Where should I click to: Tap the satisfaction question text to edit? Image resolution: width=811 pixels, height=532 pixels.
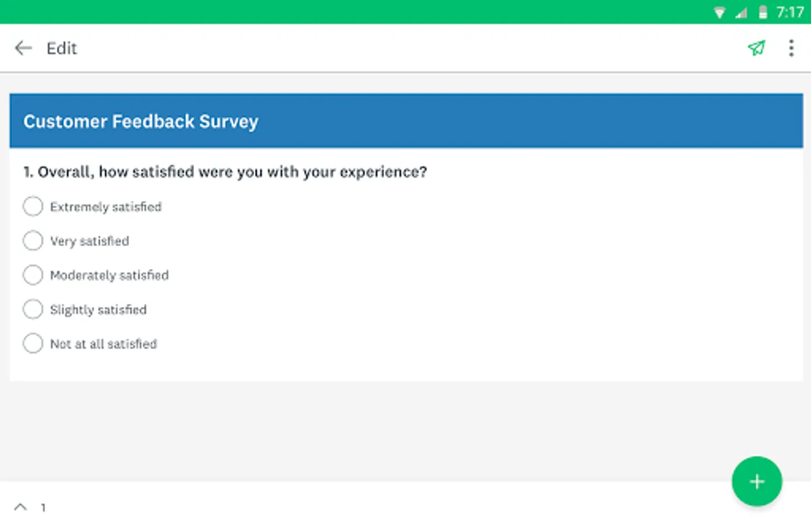[225, 172]
